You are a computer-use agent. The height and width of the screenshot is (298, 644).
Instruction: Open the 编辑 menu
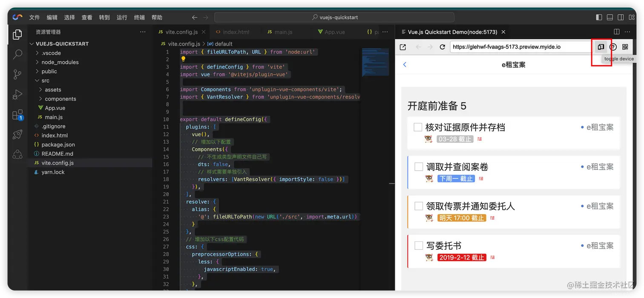point(52,17)
